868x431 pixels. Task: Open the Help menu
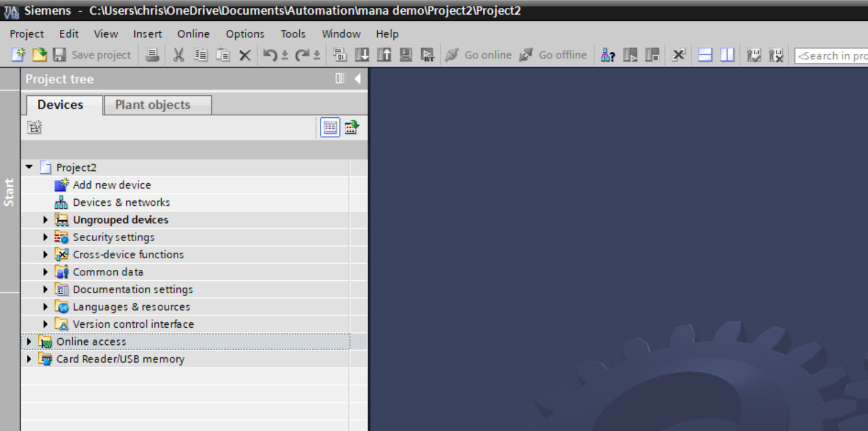(387, 34)
